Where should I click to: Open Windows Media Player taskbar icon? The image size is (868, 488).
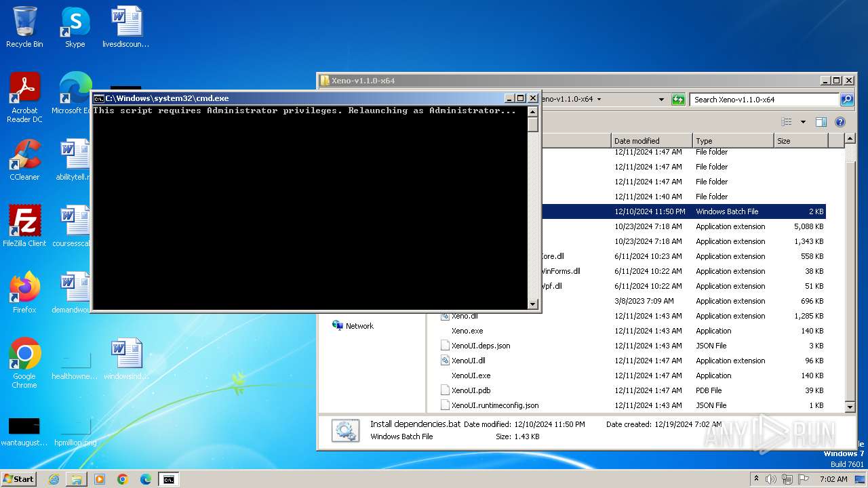tap(100, 479)
